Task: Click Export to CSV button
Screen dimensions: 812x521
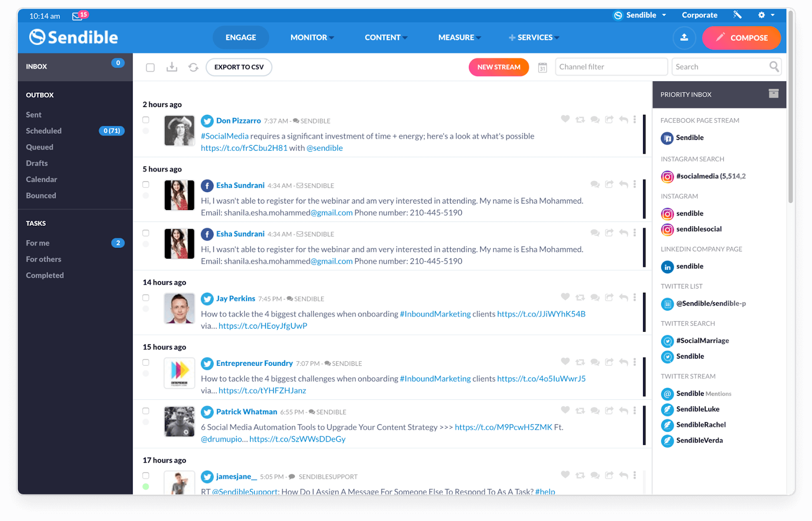Action: 239,67
